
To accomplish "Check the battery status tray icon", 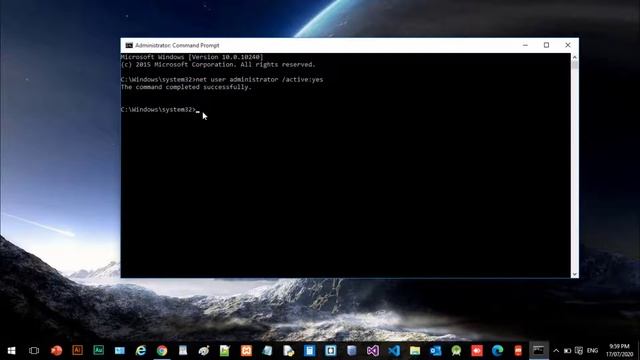I will 567,351.
